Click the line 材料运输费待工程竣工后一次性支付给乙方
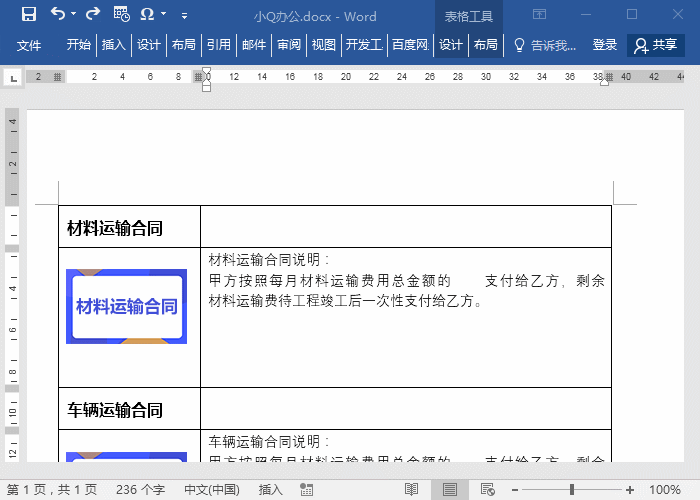 (345, 300)
